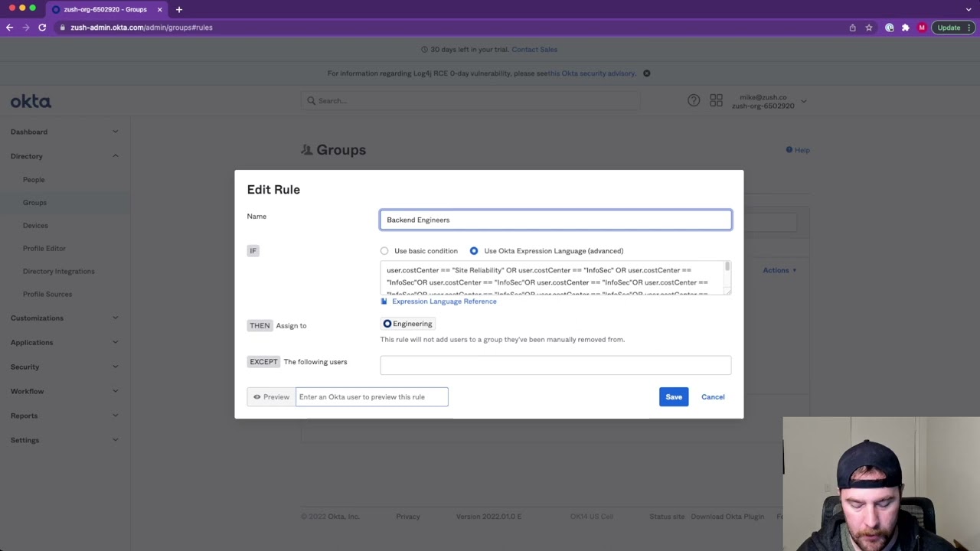Bookmark page with the star icon
980x551 pixels.
869,28
